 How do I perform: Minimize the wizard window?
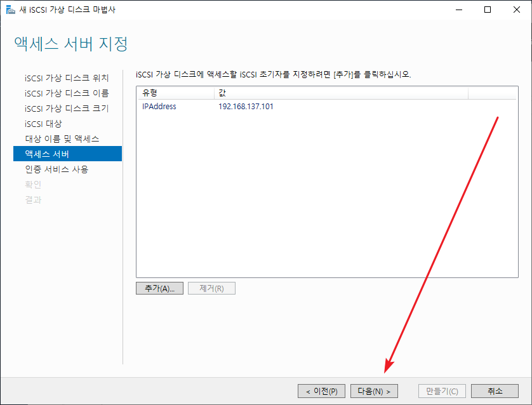click(x=459, y=10)
